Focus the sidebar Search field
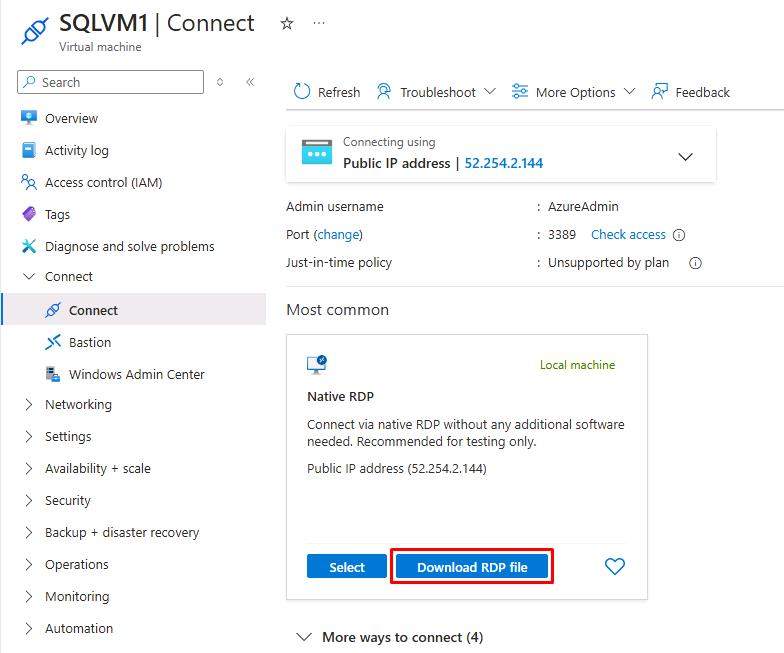Screen dimensions: 784x653 tap(110, 82)
